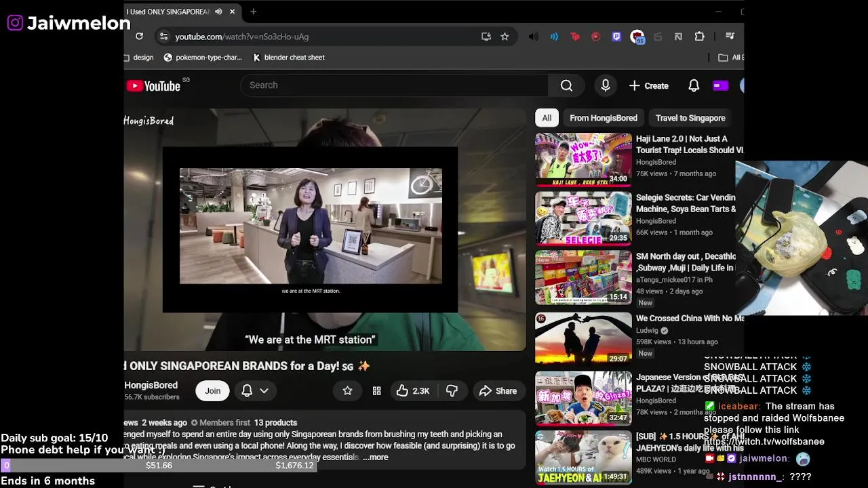Click the grid icon in action row
This screenshot has height=488, width=868.
377,390
